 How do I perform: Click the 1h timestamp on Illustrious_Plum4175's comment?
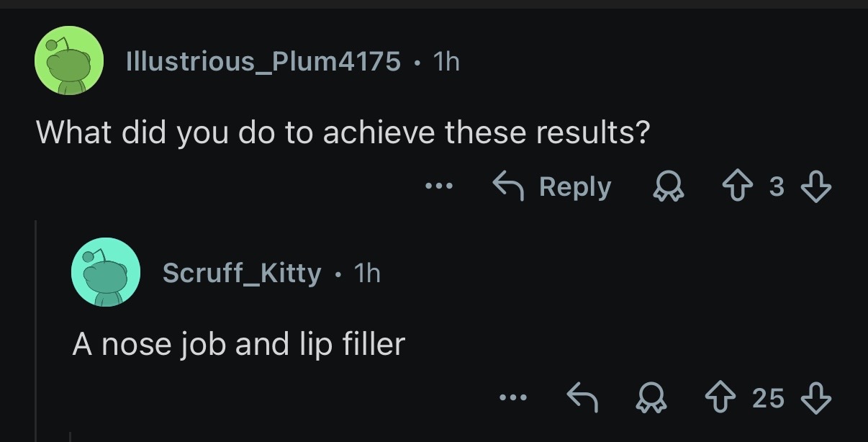(x=446, y=62)
